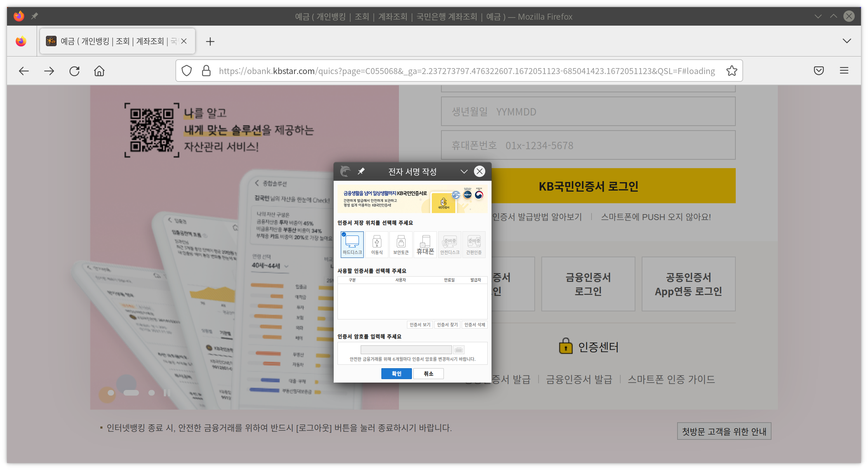868x470 pixels.
Task: Collapse 전자 서명 작성 dialog via chevron
Action: pos(464,171)
